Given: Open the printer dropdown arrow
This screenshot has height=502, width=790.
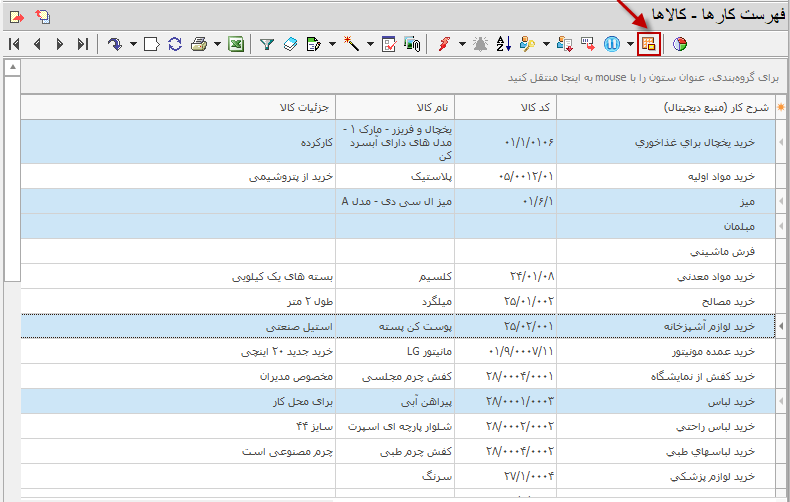Looking at the screenshot, I should [215, 44].
